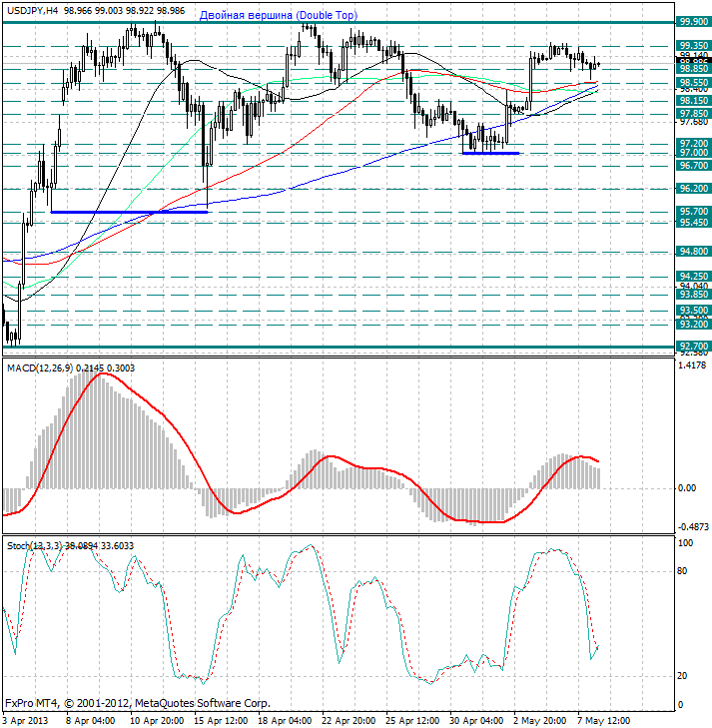Click the MACD zero level label 0.00

pyautogui.click(x=687, y=488)
